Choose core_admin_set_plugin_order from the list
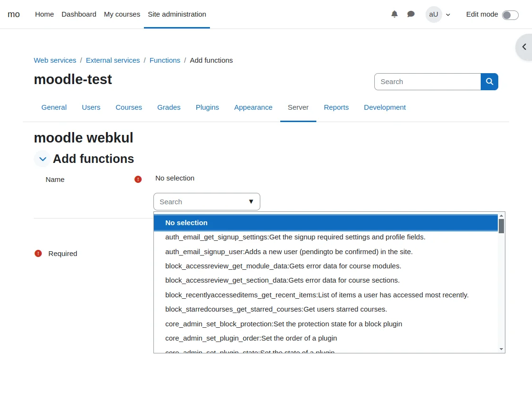Image resolution: width=532 pixels, height=418 pixels. tap(251, 338)
